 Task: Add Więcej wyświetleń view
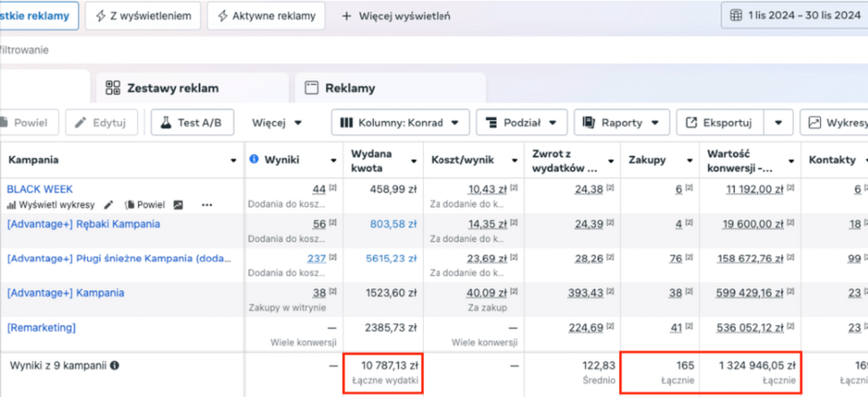coord(396,16)
